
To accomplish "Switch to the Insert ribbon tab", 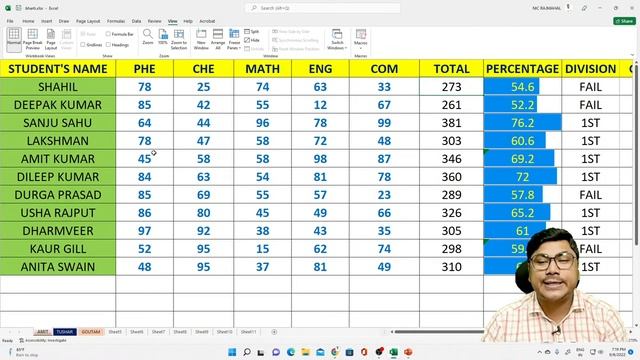I will pos(47,21).
